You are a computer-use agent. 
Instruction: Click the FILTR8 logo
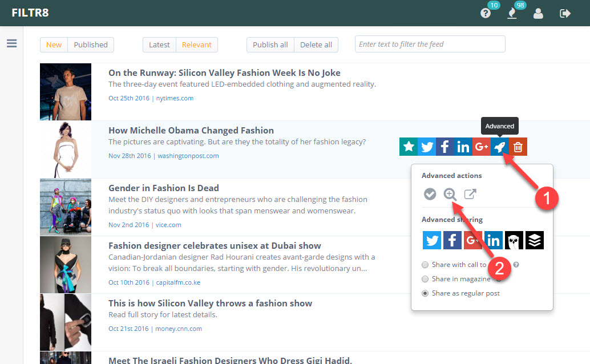[30, 13]
